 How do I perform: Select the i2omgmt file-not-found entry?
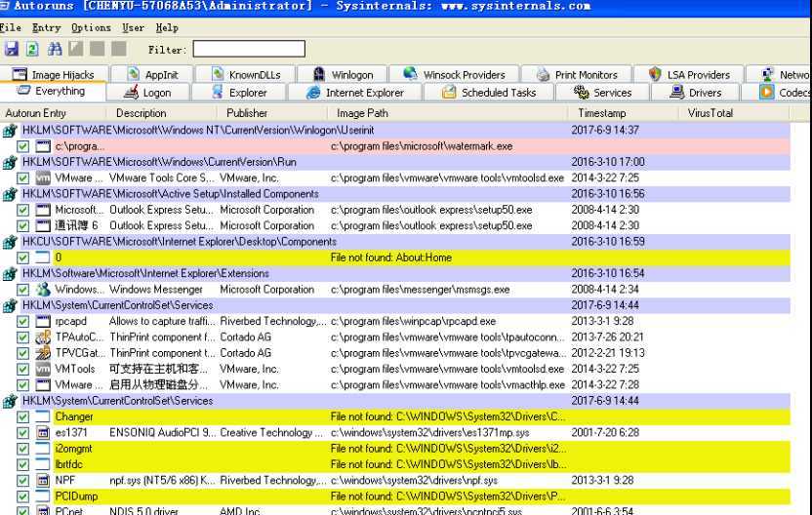(422, 449)
